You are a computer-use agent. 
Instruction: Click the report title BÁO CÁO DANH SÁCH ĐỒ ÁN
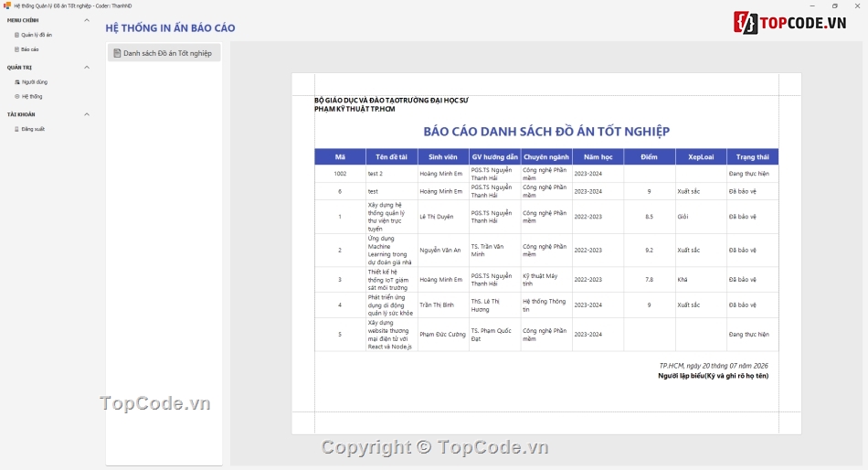(x=546, y=132)
